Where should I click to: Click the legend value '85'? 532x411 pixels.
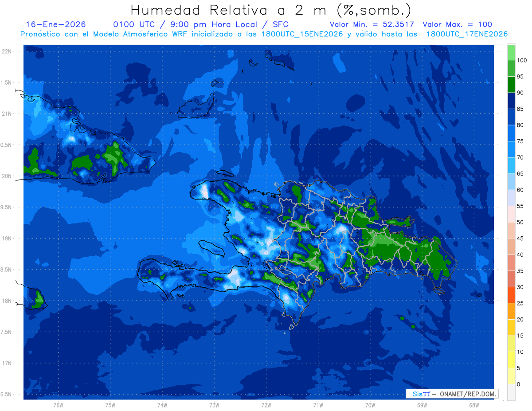pos(520,109)
